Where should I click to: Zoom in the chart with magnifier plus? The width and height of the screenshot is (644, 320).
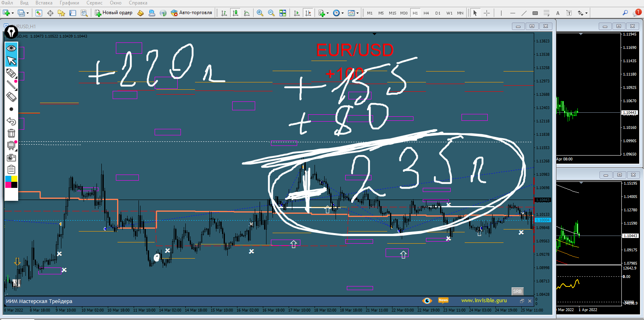[260, 13]
